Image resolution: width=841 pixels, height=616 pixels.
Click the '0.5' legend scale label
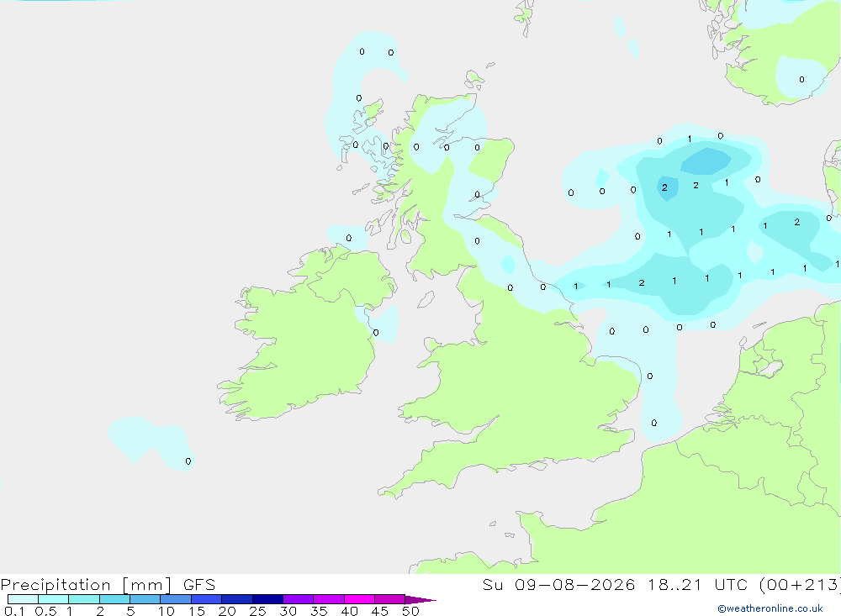45,611
